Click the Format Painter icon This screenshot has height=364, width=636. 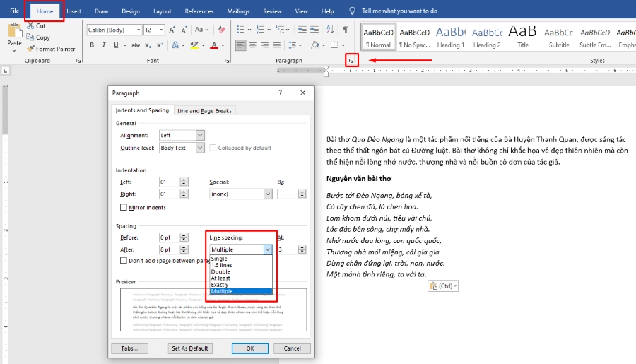coord(30,49)
